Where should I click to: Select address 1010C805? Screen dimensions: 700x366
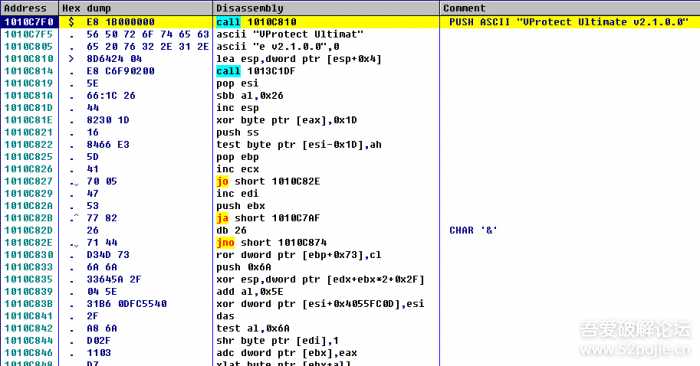[x=29, y=46]
